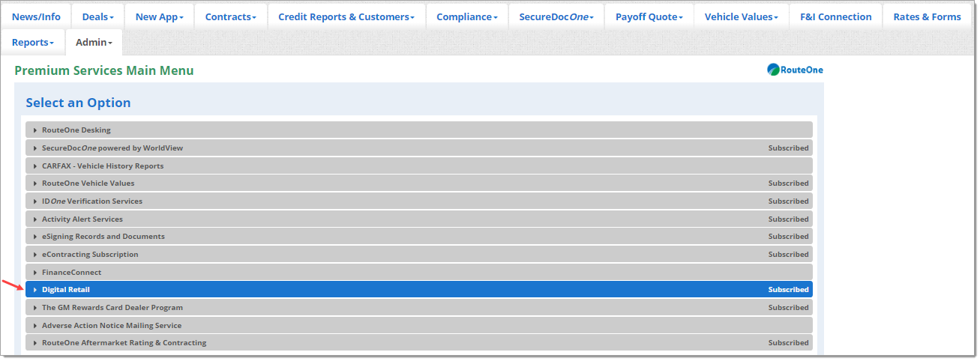Click the RouteOne logo
Image resolution: width=980 pixels, height=361 pixels.
click(795, 70)
